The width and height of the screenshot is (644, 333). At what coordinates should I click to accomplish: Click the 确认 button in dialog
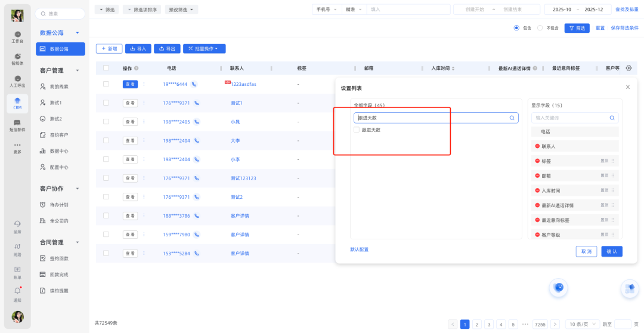click(612, 251)
